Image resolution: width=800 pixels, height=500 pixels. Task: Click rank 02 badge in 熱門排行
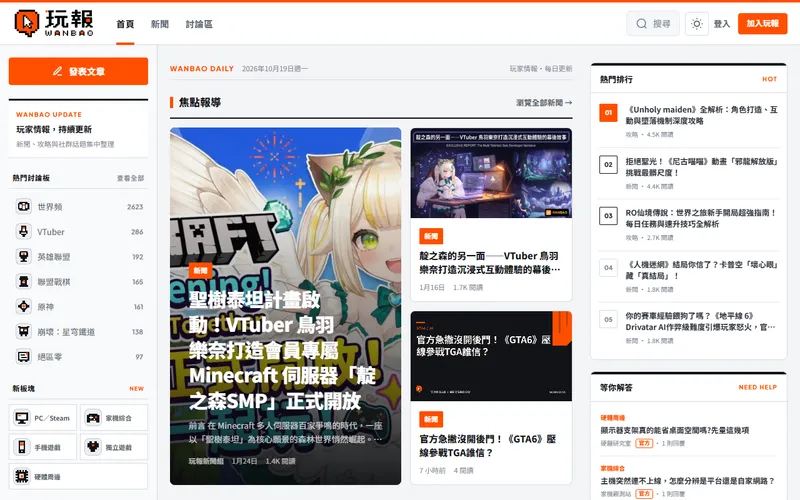coord(608,164)
